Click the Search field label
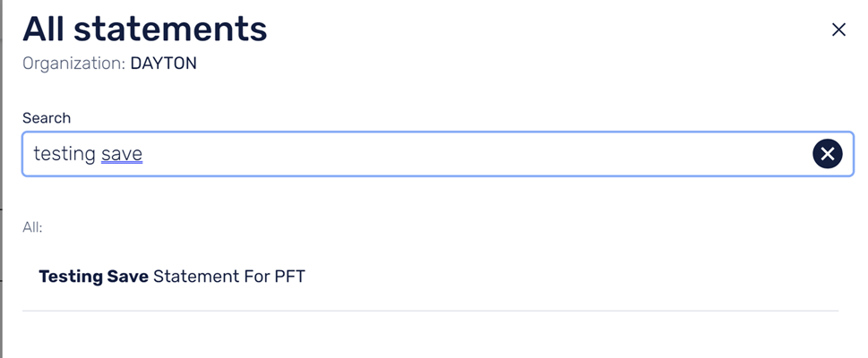Viewport: 868px width, 358px height. [47, 118]
